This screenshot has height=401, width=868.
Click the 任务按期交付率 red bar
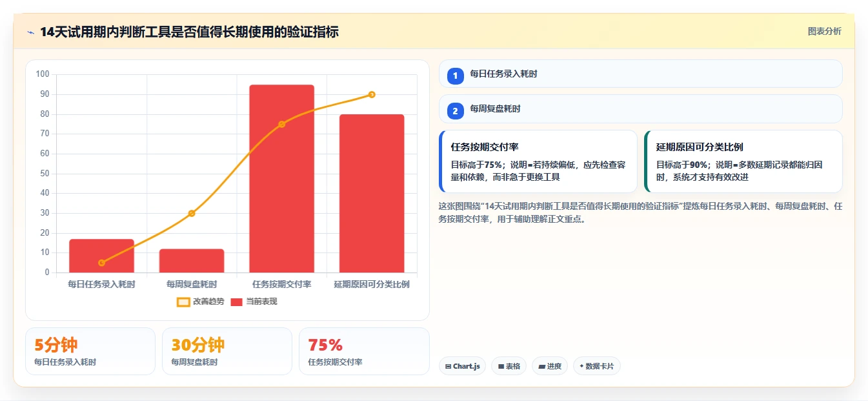[282, 179]
